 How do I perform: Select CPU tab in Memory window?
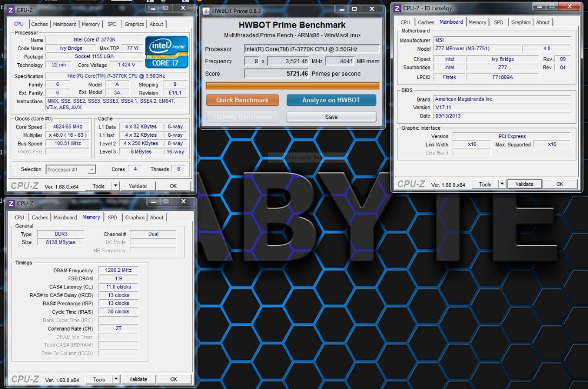pyautogui.click(x=19, y=217)
